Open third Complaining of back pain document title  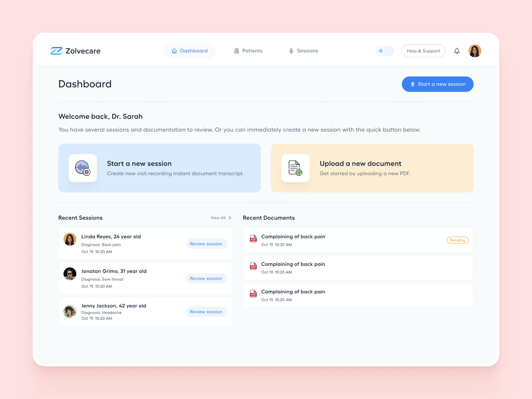click(x=293, y=292)
